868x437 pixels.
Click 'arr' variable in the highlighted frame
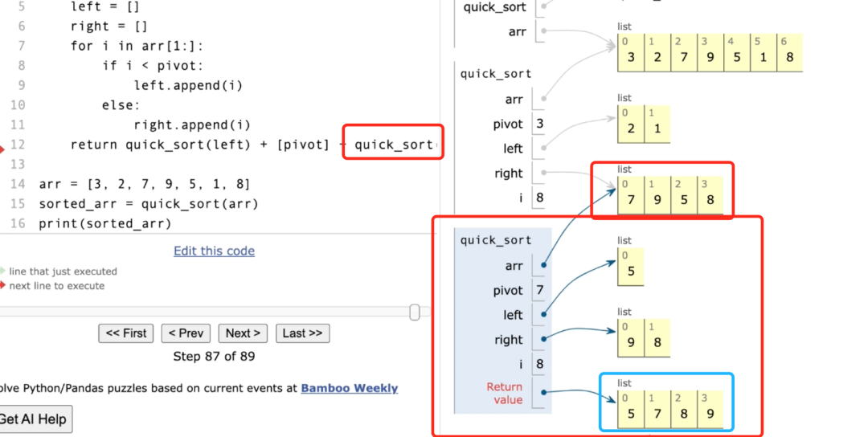(x=514, y=266)
